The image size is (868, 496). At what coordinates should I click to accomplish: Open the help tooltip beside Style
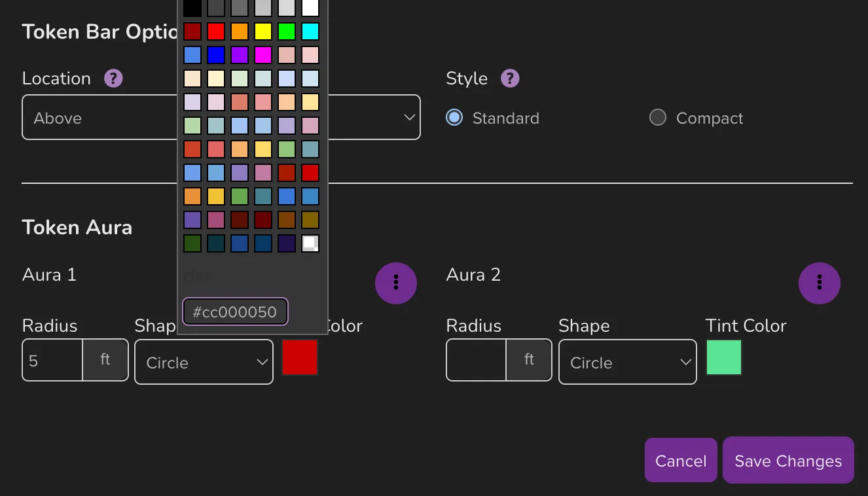tap(510, 79)
